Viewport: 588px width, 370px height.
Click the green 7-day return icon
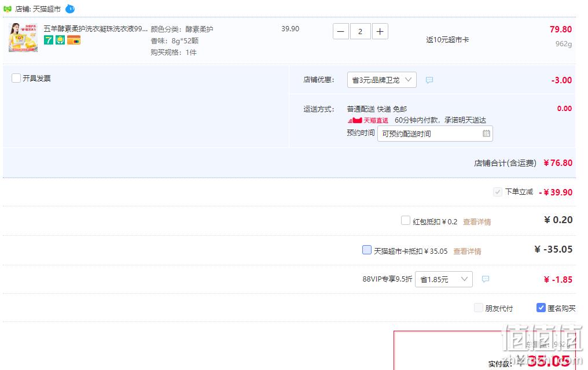(49, 40)
